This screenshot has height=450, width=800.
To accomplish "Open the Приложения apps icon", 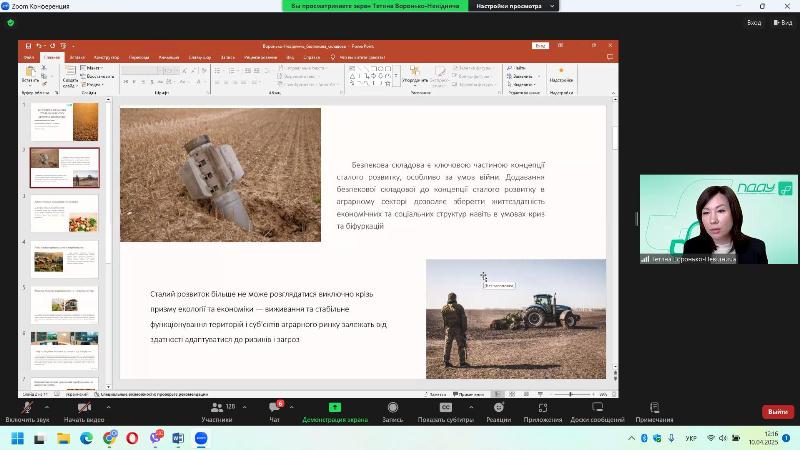I will 543,408.
